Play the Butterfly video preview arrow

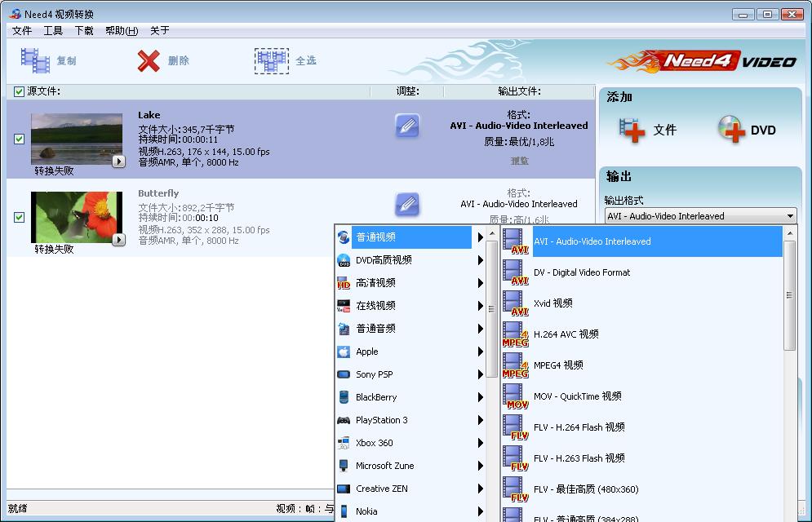pyautogui.click(x=119, y=240)
